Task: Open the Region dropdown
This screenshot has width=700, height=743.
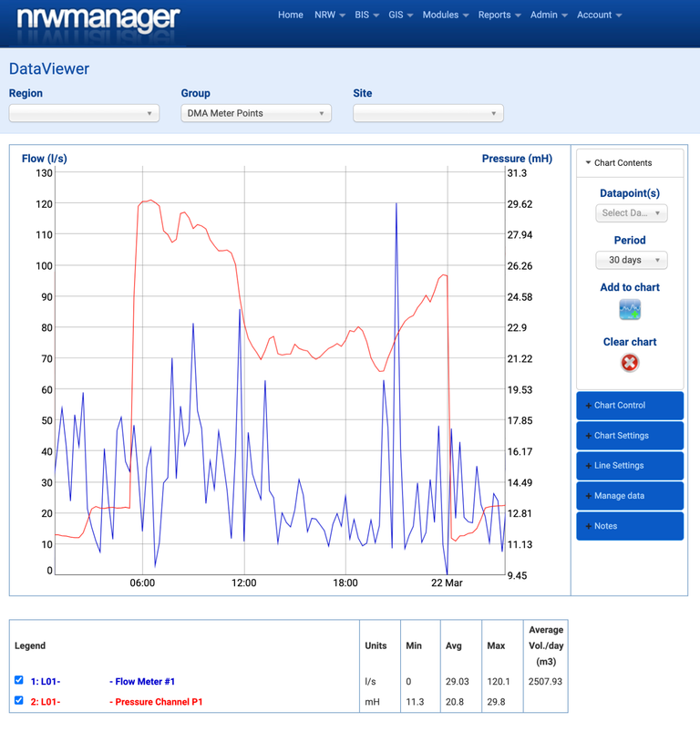Action: [x=84, y=114]
